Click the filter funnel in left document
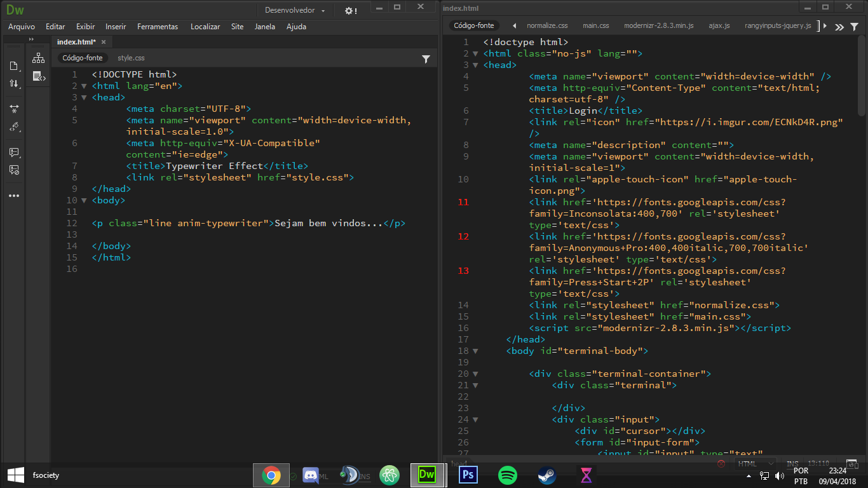This screenshot has width=868, height=488. coord(426,58)
